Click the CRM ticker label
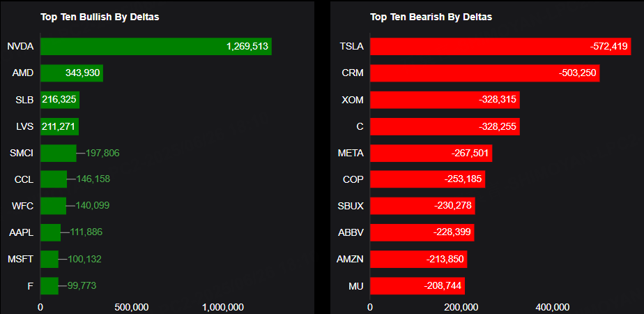Screen dimensions: 644x314 [x=353, y=73]
